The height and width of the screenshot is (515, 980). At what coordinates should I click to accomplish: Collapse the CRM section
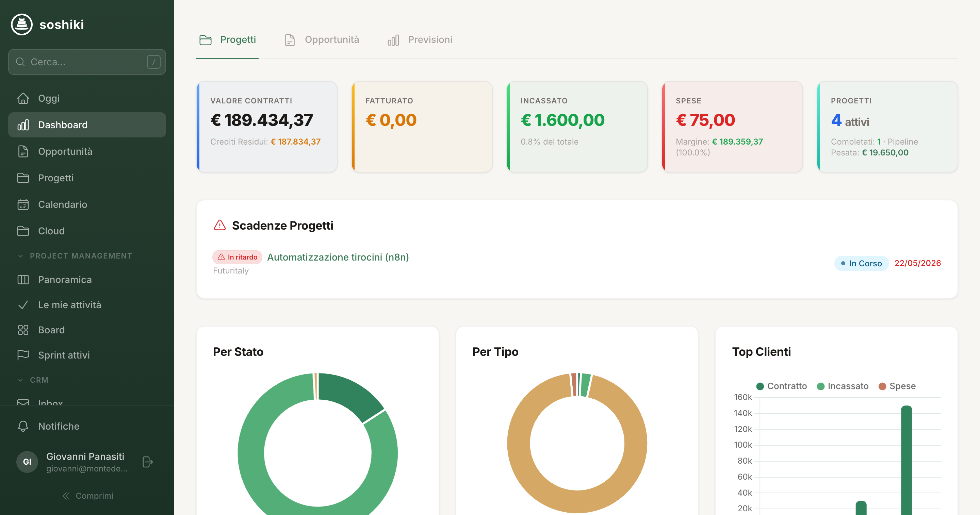(33, 380)
